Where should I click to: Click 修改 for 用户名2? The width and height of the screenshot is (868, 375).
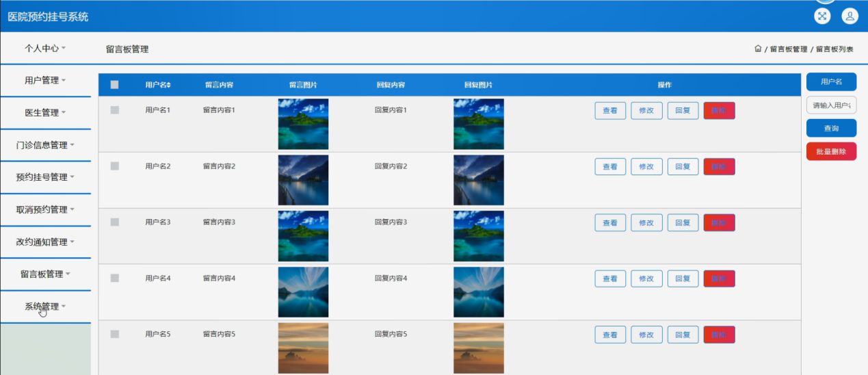click(x=646, y=167)
